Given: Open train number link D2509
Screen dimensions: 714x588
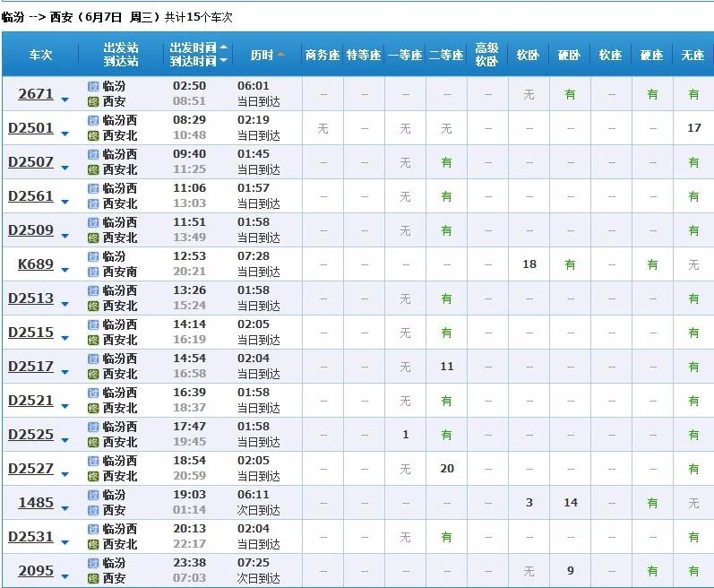Looking at the screenshot, I should point(31,229).
